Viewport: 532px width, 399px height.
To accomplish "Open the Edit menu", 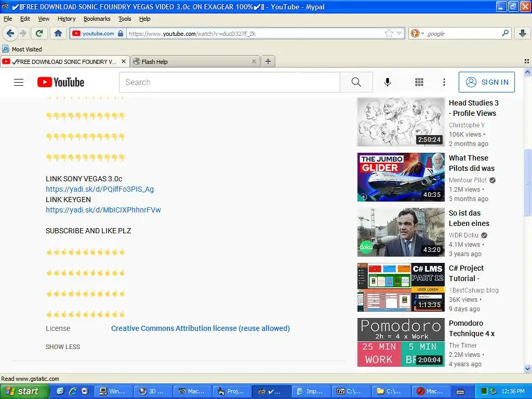I will click(x=25, y=19).
